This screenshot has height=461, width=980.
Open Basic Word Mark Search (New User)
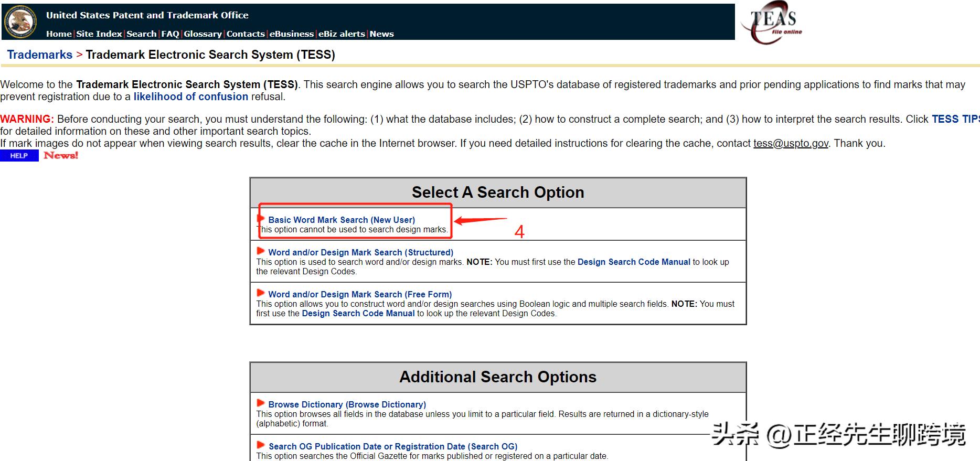click(x=341, y=220)
